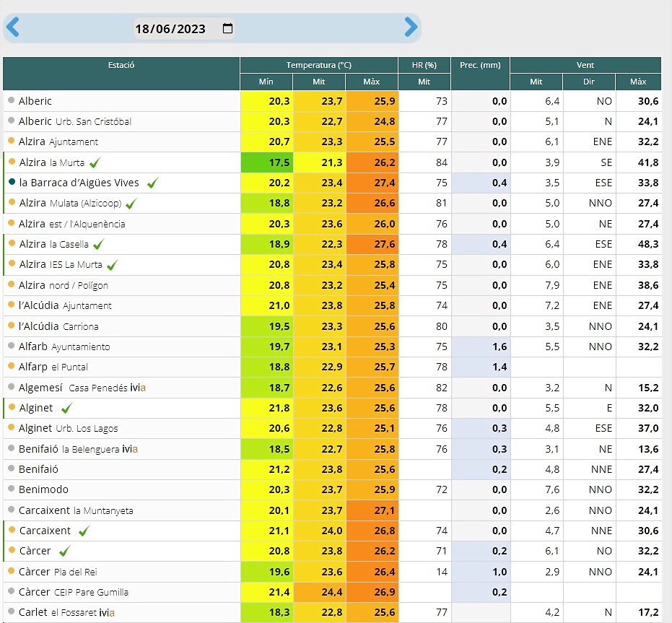
Task: Sort by Vent Mit column header
Action: 536,82
